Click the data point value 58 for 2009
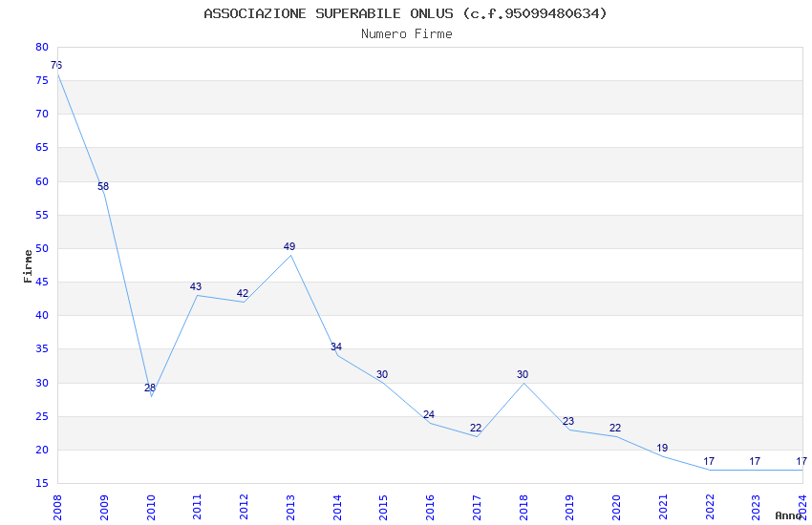 103,186
